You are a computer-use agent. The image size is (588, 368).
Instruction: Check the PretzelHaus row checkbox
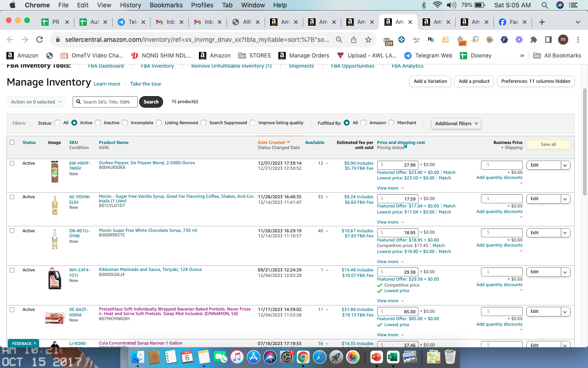pyautogui.click(x=12, y=310)
